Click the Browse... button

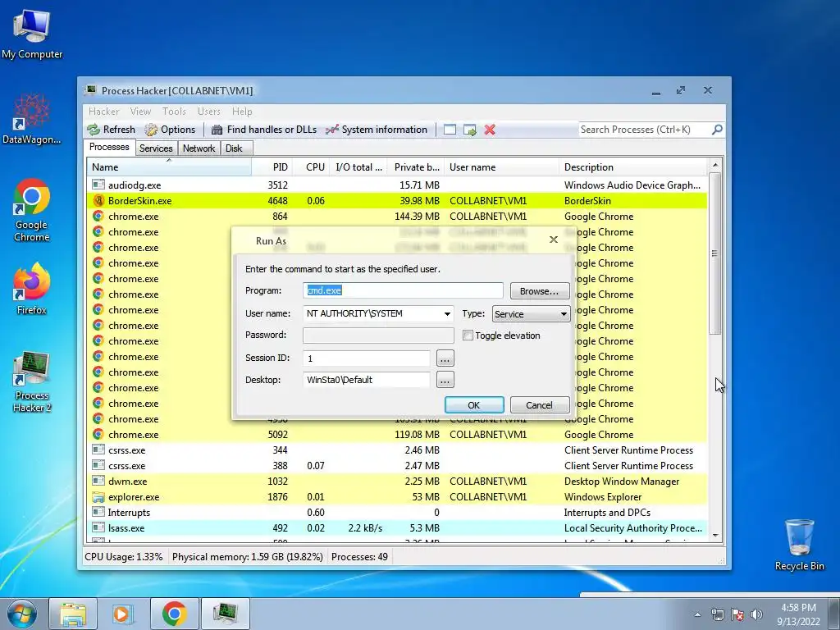[539, 291]
